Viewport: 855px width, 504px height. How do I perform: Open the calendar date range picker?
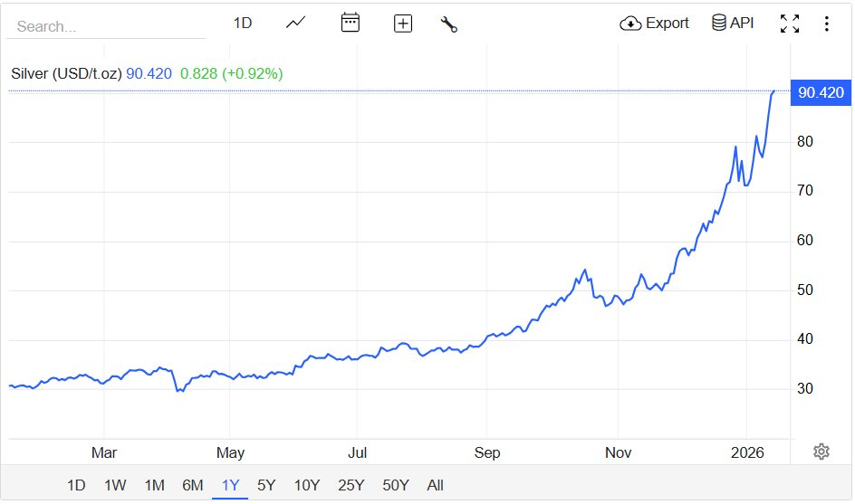pyautogui.click(x=351, y=24)
